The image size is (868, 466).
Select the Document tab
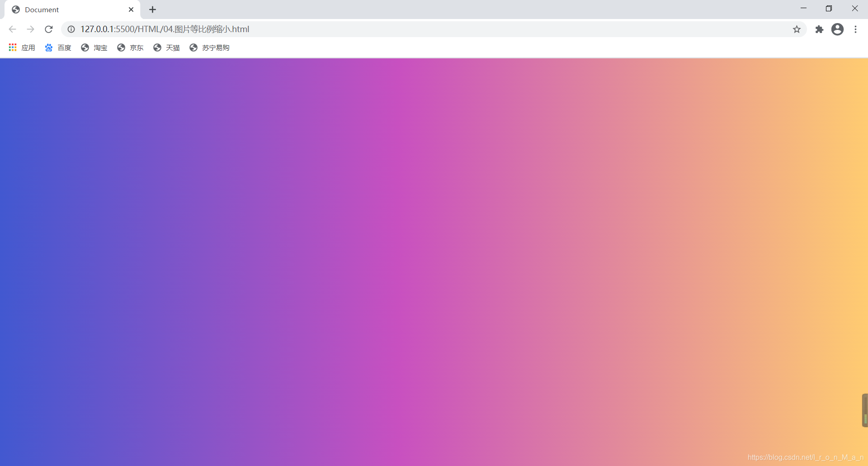point(72,10)
